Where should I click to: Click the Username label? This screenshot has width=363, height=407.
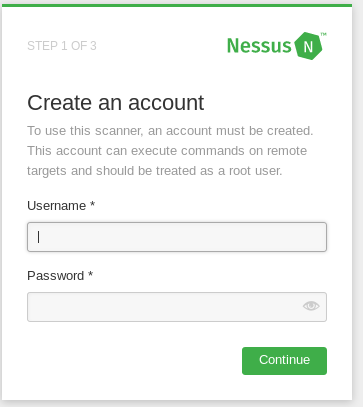pyautogui.click(x=57, y=206)
